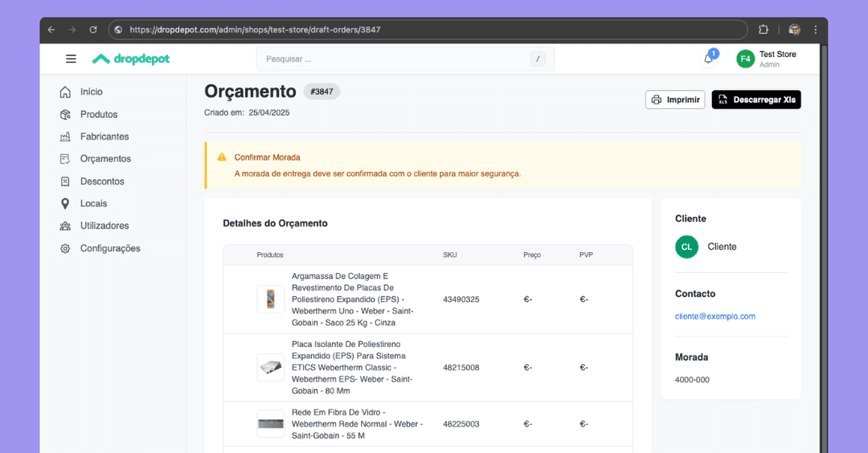Select Descontos in the sidebar
Screen dimensions: 868x453
[102, 182]
